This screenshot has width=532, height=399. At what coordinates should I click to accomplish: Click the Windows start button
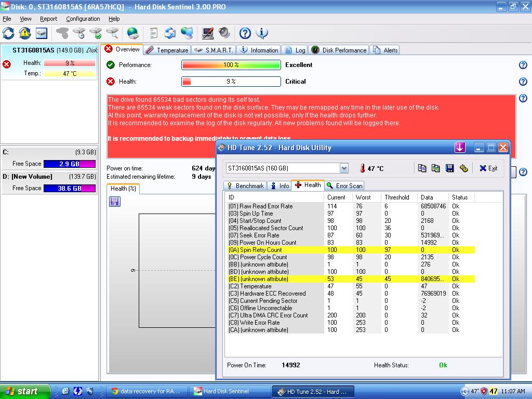[x=25, y=391]
